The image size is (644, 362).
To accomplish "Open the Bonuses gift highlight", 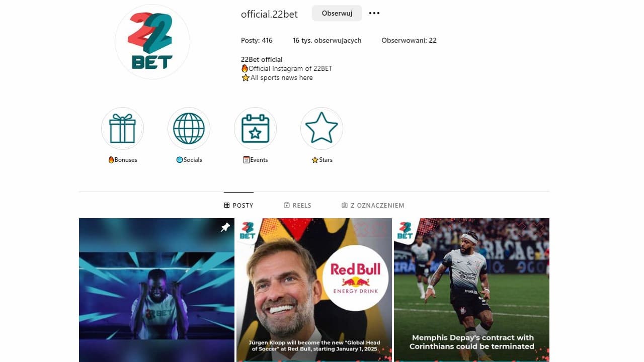I will (x=122, y=128).
